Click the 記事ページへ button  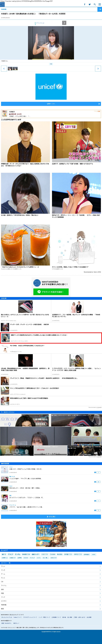point(51,104)
